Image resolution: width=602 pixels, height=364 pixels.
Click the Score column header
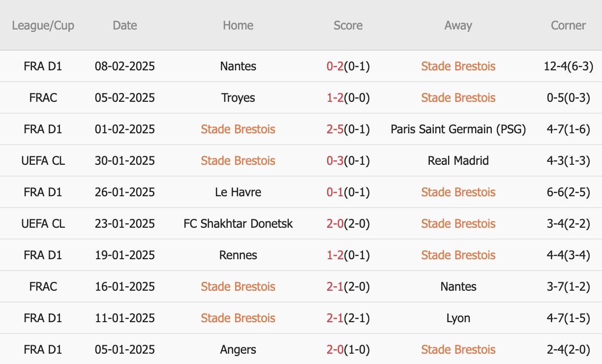click(x=348, y=26)
